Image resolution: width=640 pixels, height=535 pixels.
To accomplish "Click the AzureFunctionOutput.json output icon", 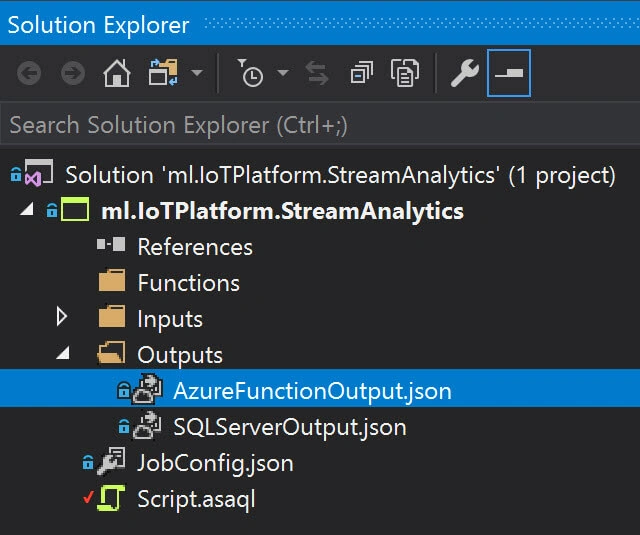I will [x=147, y=389].
